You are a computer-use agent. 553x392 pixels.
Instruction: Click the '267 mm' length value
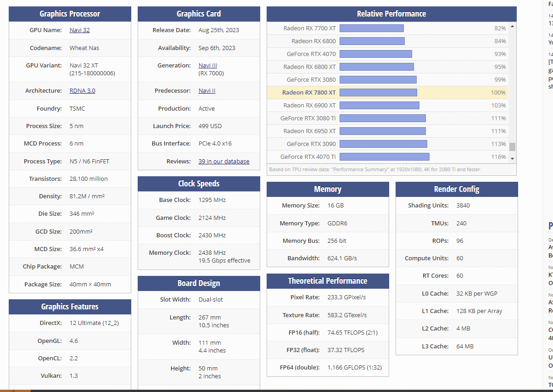click(x=210, y=318)
